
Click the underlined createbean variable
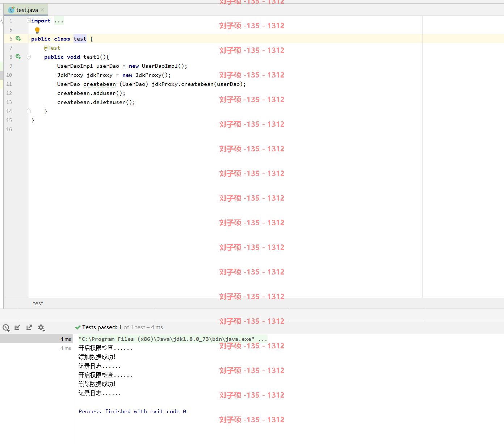pyautogui.click(x=100, y=84)
